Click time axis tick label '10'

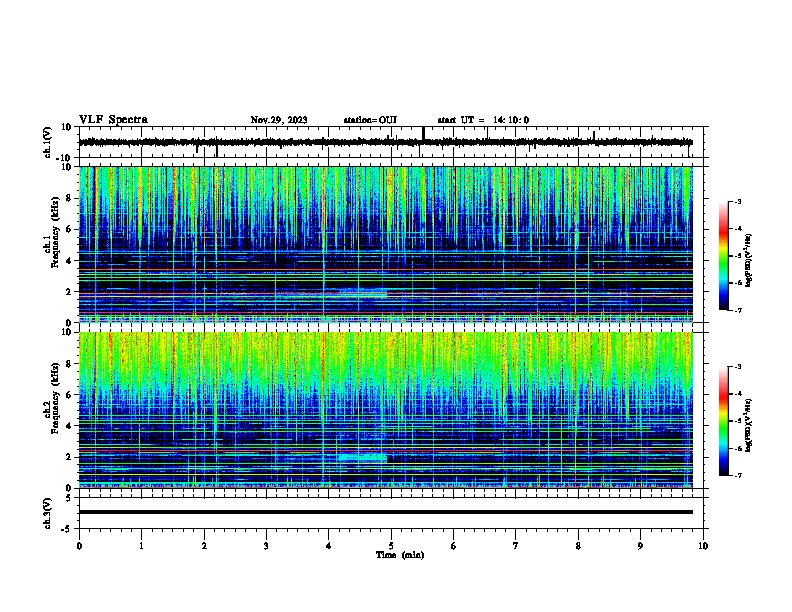click(703, 546)
